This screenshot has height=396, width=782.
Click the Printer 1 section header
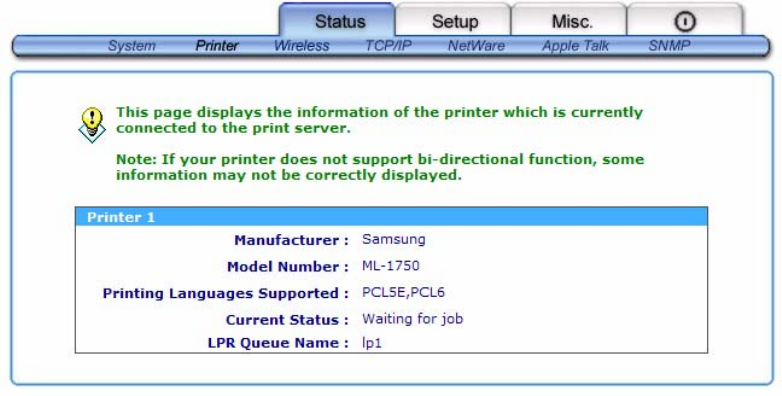pos(391,217)
